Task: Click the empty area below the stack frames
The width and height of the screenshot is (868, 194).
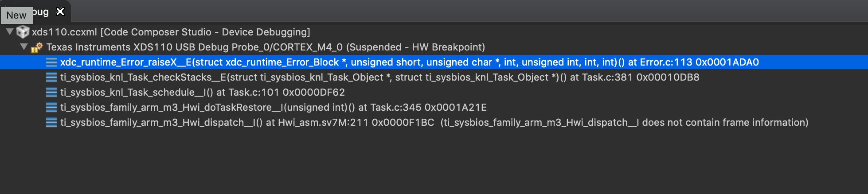Action: (399, 164)
